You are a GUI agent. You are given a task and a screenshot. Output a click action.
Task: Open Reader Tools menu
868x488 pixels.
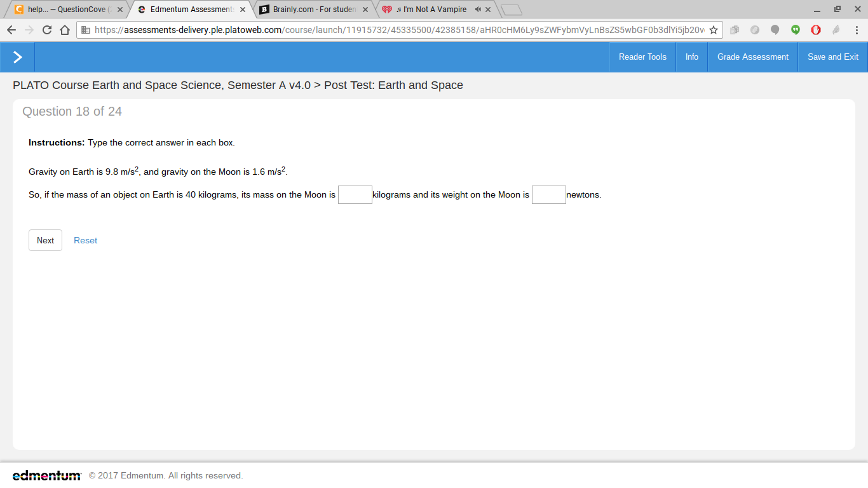point(642,57)
